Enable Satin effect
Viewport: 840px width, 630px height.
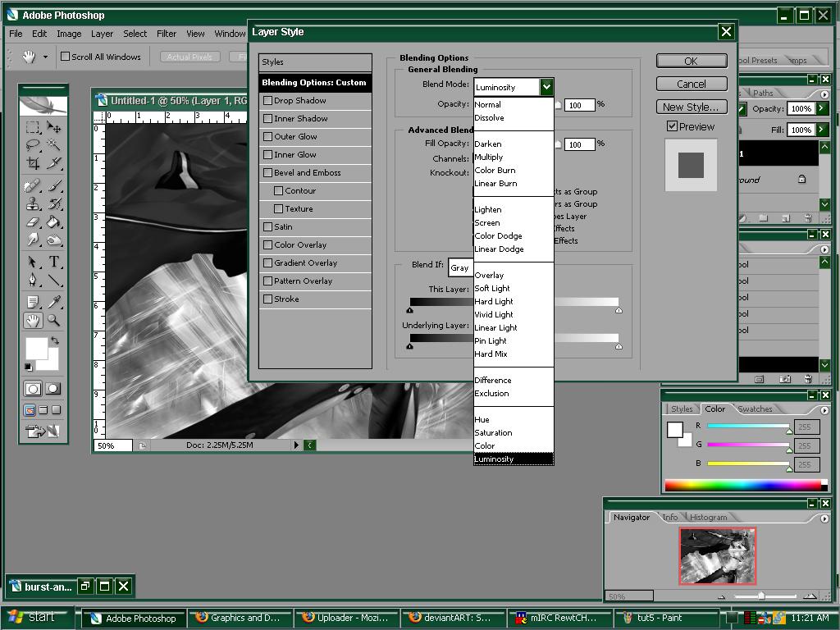(x=268, y=226)
